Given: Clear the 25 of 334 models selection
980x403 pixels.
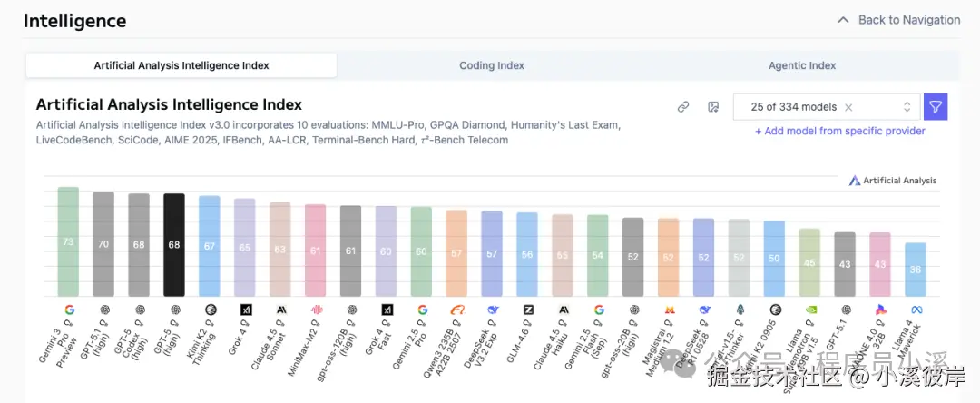Looking at the screenshot, I should (x=848, y=107).
